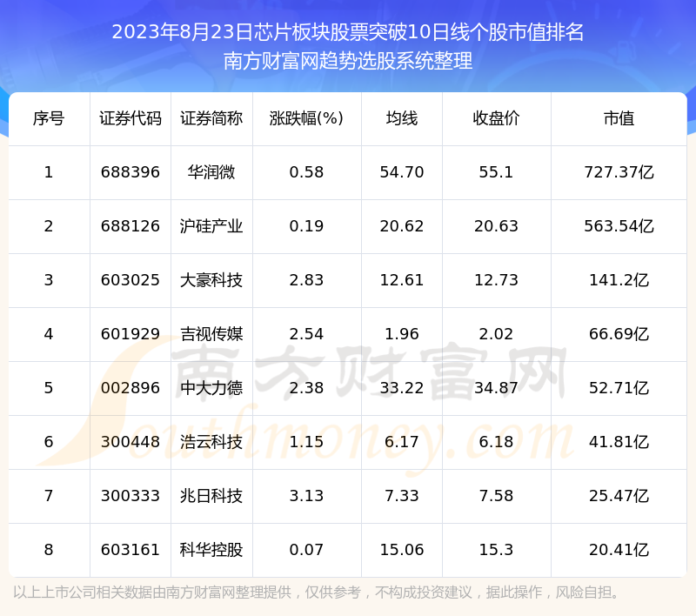Click closing price 55.1
The width and height of the screenshot is (696, 616).
pyautogui.click(x=496, y=172)
